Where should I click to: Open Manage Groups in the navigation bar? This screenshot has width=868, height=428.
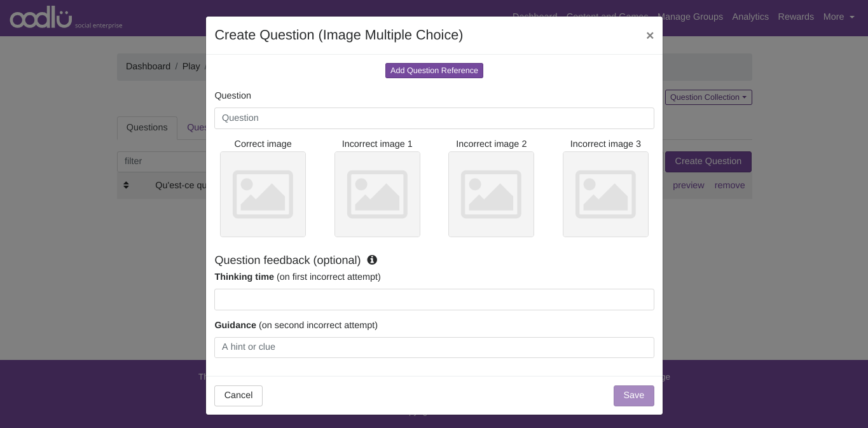(690, 17)
